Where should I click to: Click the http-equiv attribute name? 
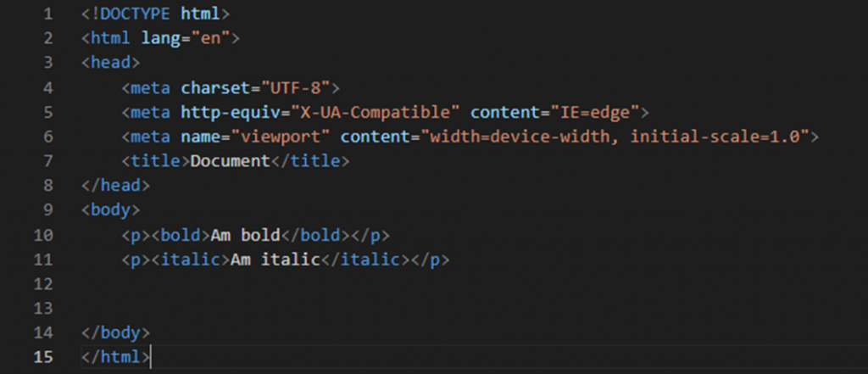coord(231,112)
